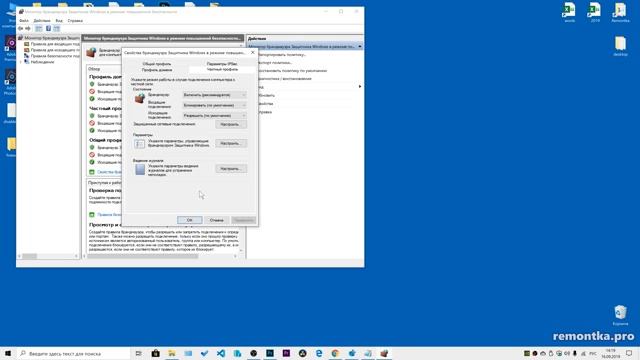Click the OK button in the properties dialog
This screenshot has height=360, width=640.
pyautogui.click(x=189, y=220)
